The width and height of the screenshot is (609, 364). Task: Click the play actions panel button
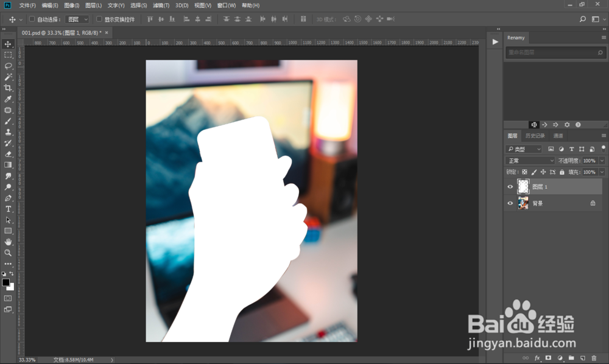coord(495,42)
